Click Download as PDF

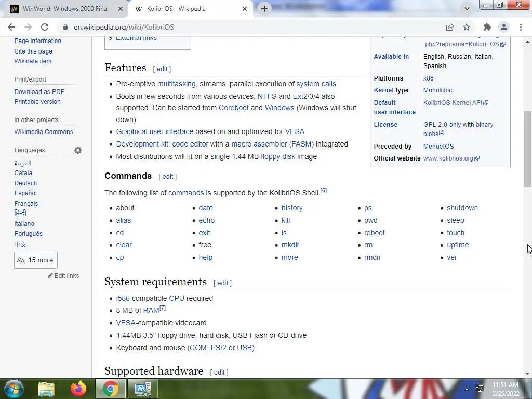click(x=39, y=91)
